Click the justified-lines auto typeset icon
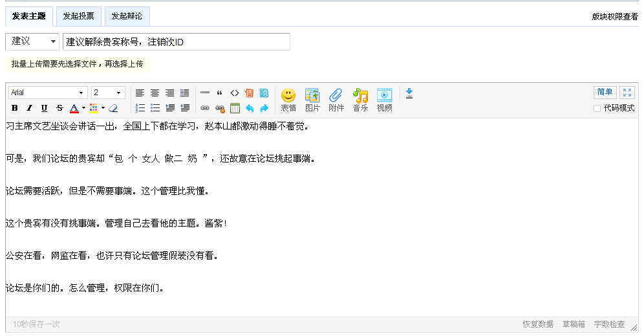This screenshot has height=336, width=644. point(185,93)
